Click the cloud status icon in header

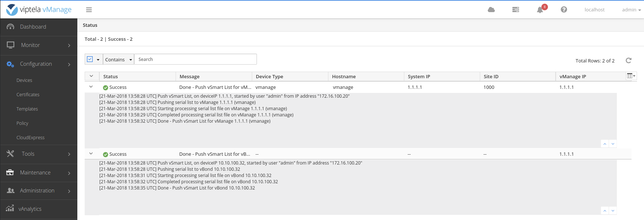tap(491, 10)
